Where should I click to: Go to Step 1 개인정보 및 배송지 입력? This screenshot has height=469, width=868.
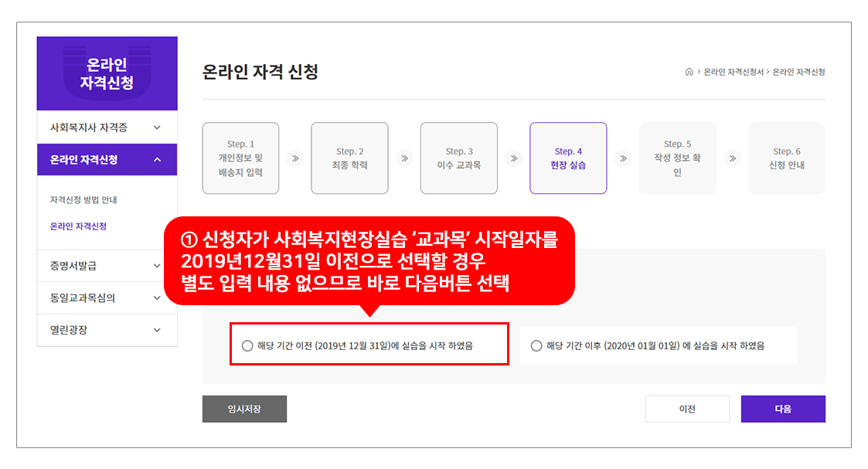(x=240, y=158)
